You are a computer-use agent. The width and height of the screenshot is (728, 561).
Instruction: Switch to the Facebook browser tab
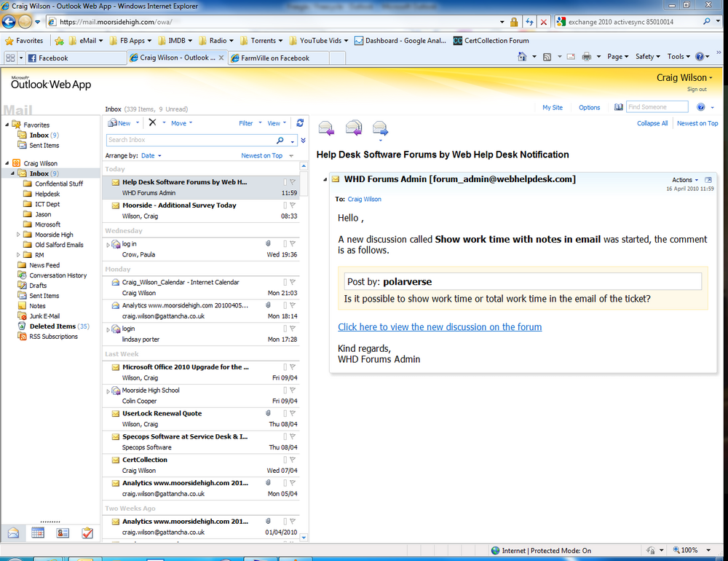[76, 58]
